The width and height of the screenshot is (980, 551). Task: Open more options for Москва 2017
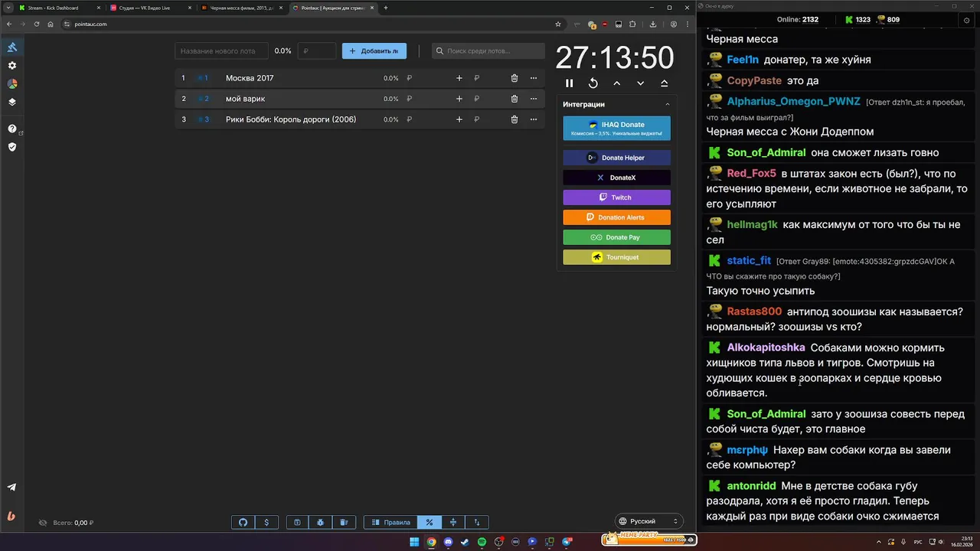pos(534,78)
